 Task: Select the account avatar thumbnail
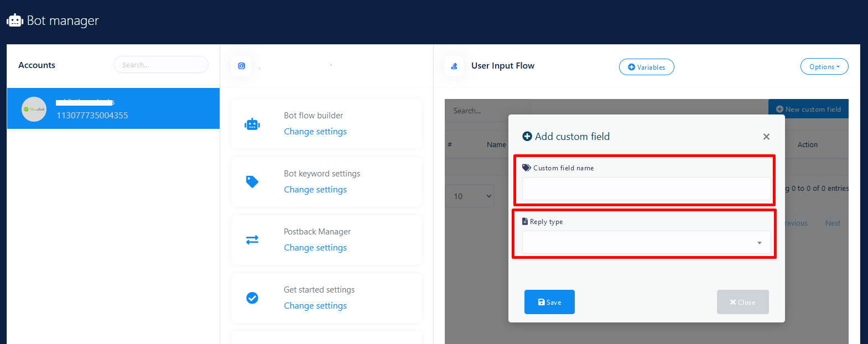(x=34, y=109)
